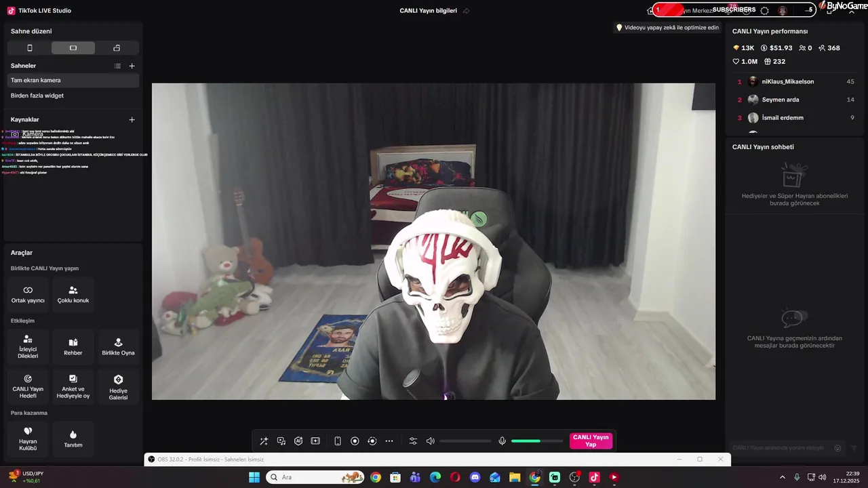Click phone orientation icon in toolbar
The width and height of the screenshot is (868, 488).
coord(338,441)
